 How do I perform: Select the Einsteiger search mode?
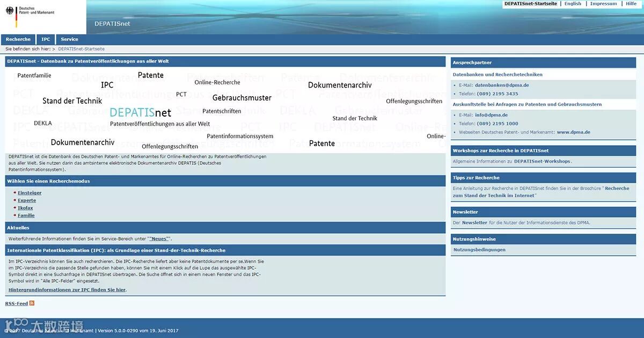coord(30,193)
